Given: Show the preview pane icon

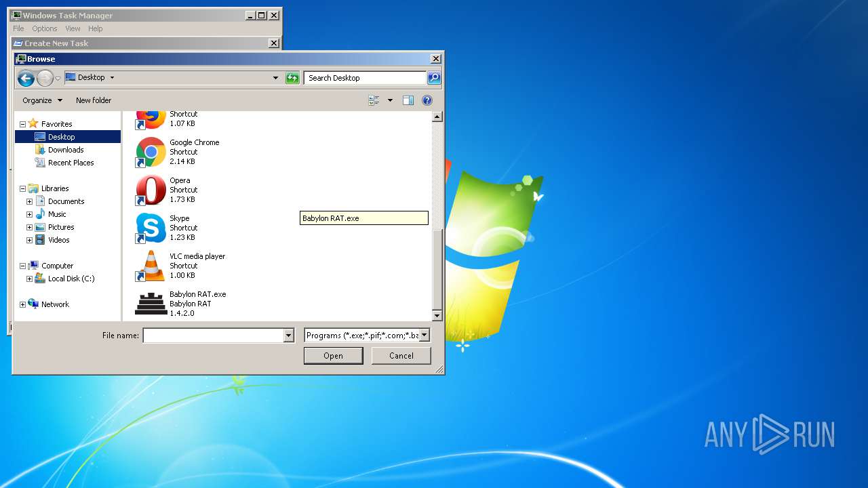Looking at the screenshot, I should coord(408,100).
